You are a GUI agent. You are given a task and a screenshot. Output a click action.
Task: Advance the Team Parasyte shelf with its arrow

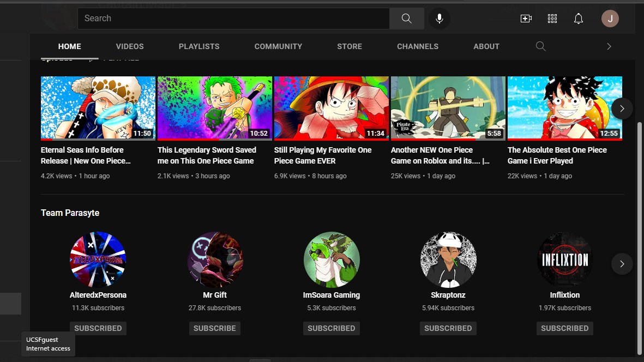622,264
